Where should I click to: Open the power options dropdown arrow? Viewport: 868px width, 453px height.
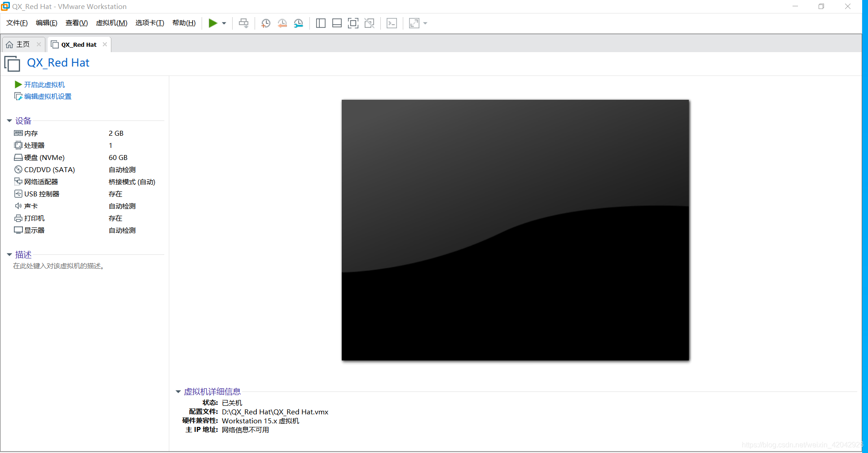click(x=224, y=23)
